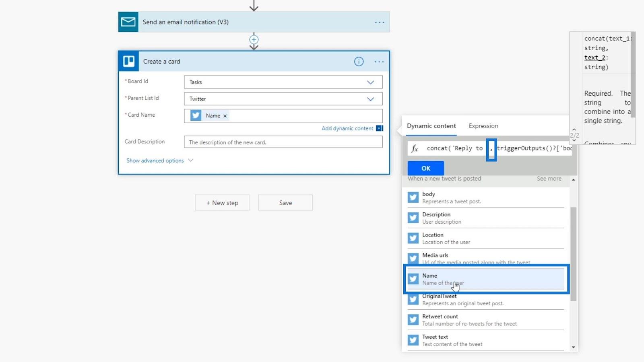Select body dynamic content item

pyautogui.click(x=486, y=197)
